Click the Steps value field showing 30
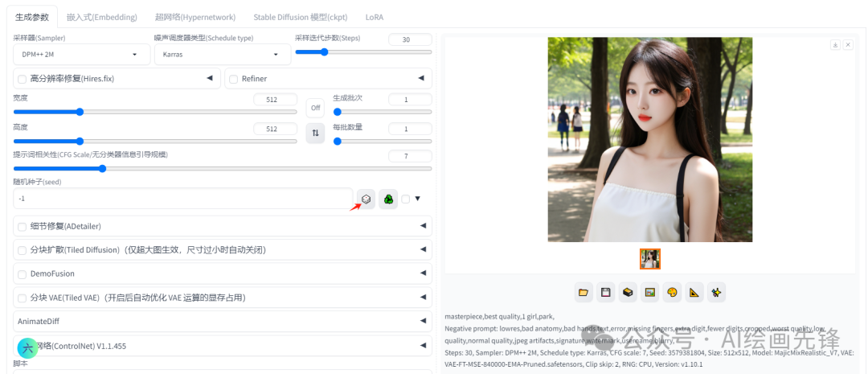Viewport: 868px width, 374px height. click(410, 39)
